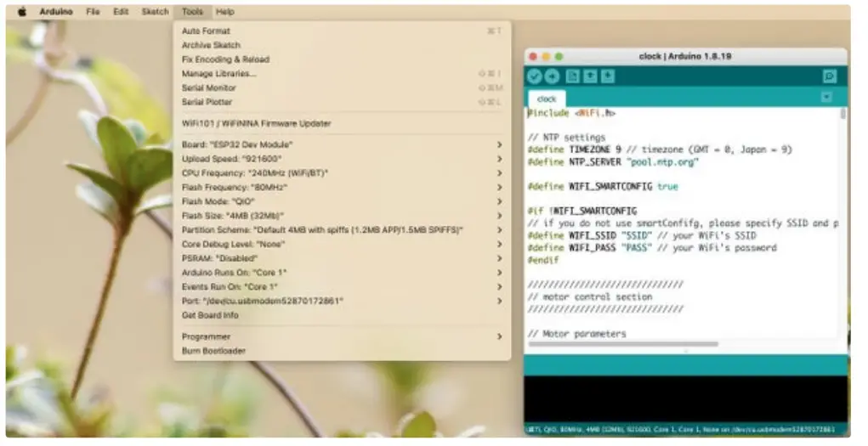This screenshot has height=446, width=868.
Task: Click the board info status bar
Action: tap(686, 429)
